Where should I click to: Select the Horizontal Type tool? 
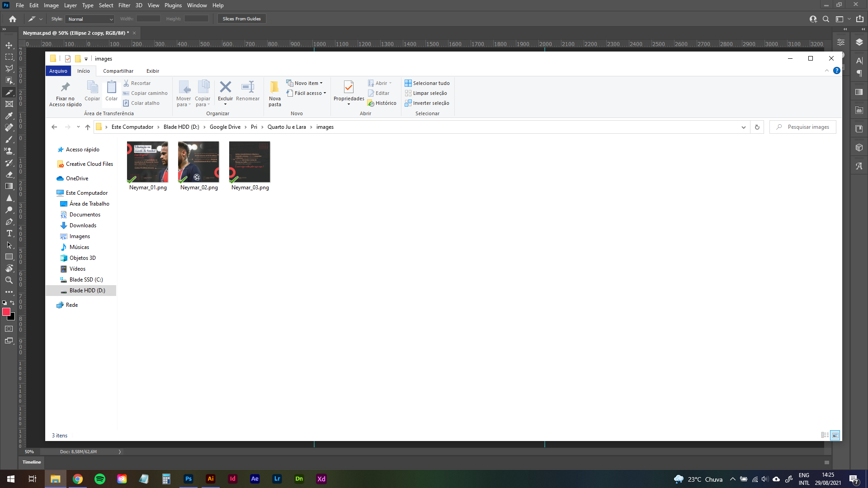[9, 233]
